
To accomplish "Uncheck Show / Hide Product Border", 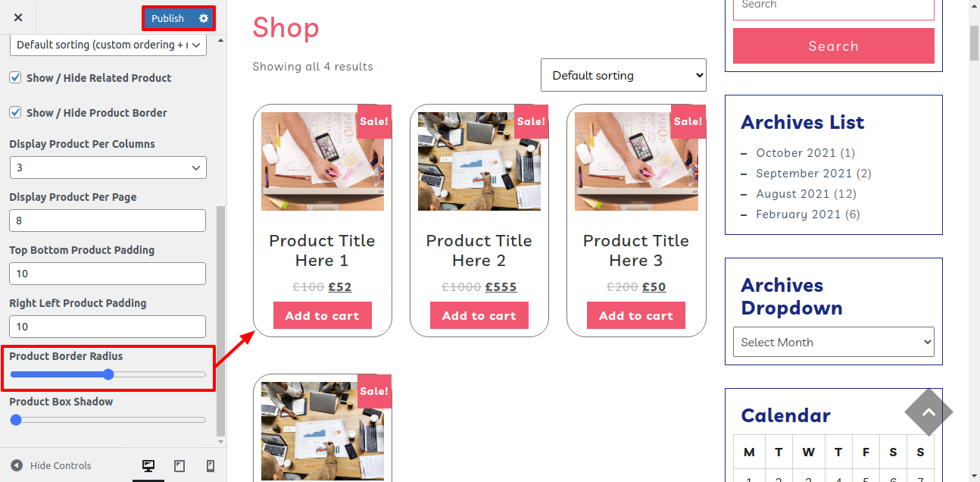I will 15,112.
